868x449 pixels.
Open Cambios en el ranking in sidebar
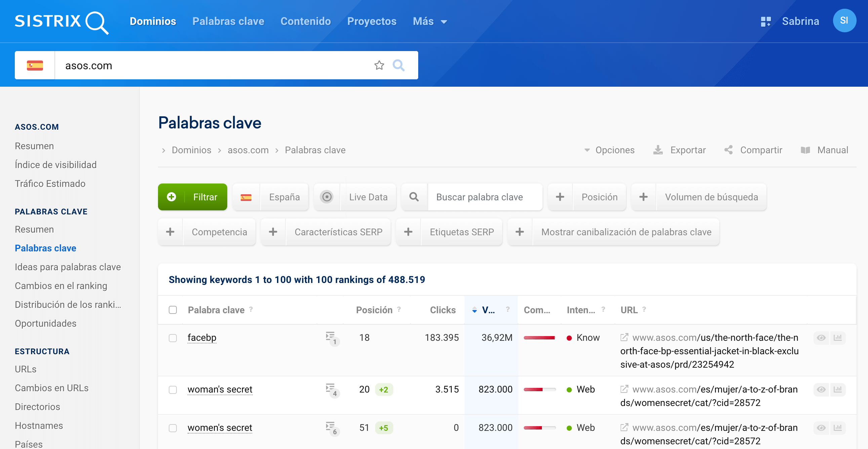[x=61, y=286]
